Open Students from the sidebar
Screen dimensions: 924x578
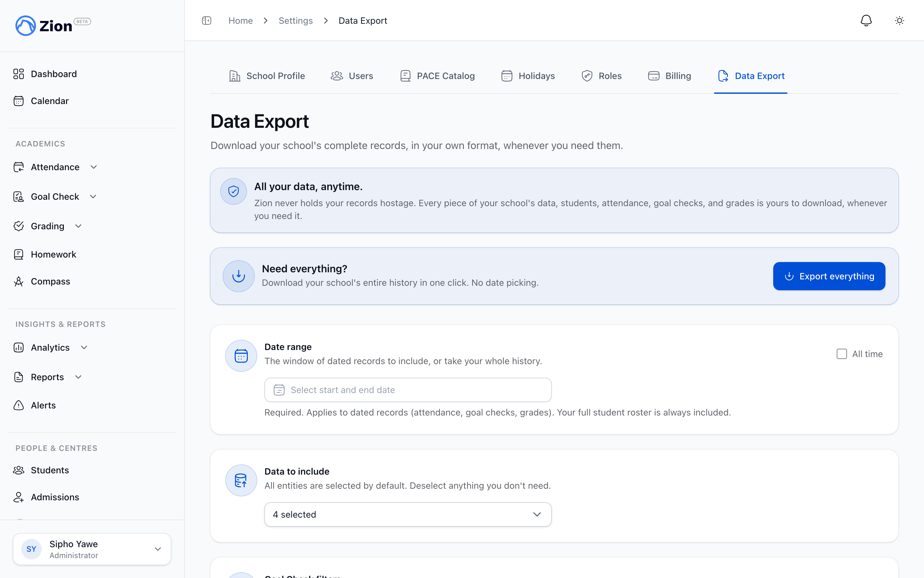(50, 470)
